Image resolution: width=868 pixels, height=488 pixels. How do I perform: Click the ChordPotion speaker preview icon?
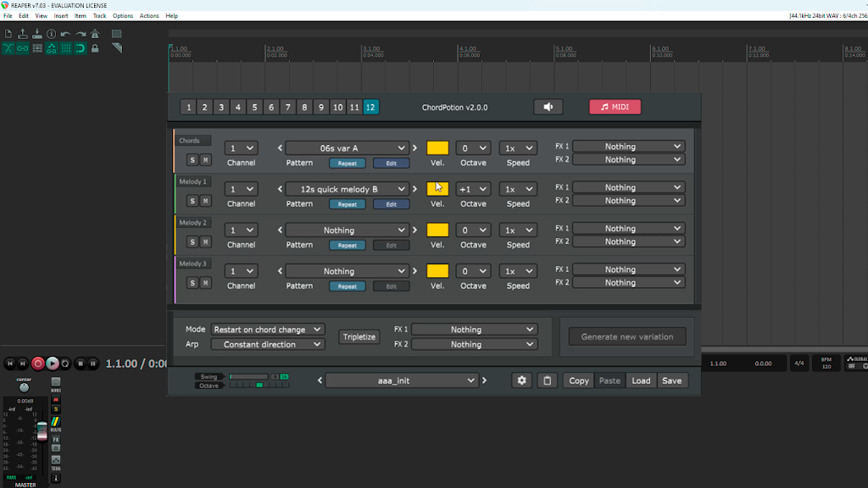(x=548, y=108)
